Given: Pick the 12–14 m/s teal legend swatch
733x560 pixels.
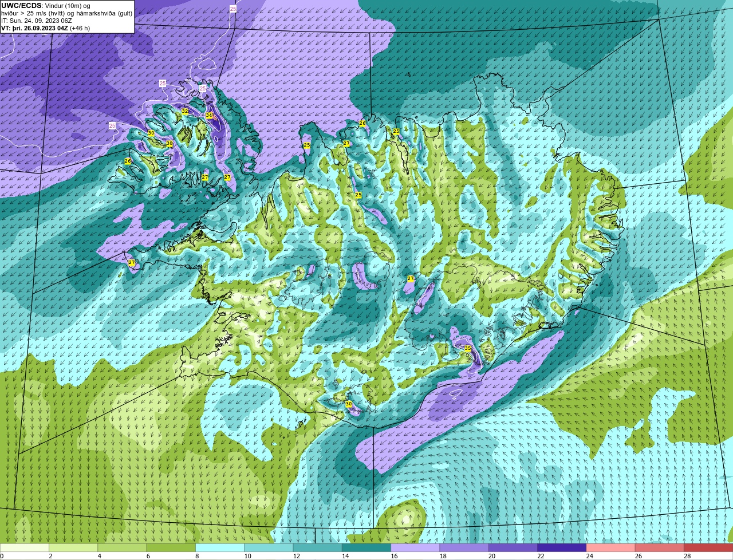Looking at the screenshot, I should 318,547.
